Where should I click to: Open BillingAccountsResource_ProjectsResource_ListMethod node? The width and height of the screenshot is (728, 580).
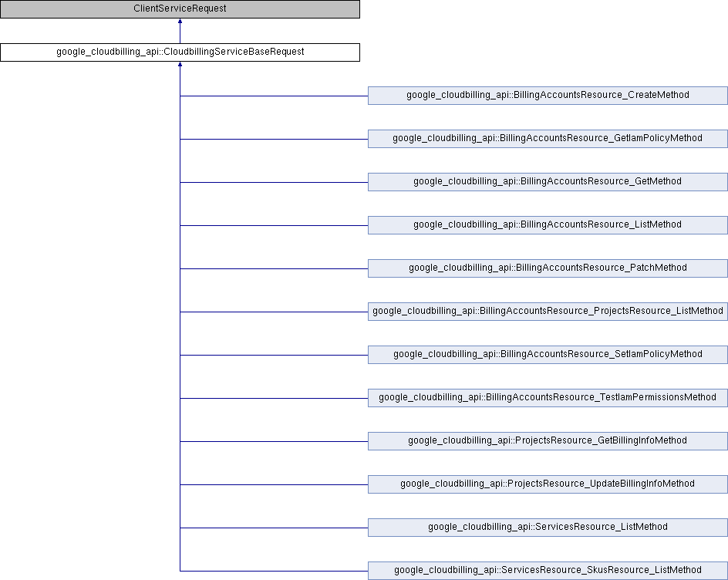click(x=548, y=311)
